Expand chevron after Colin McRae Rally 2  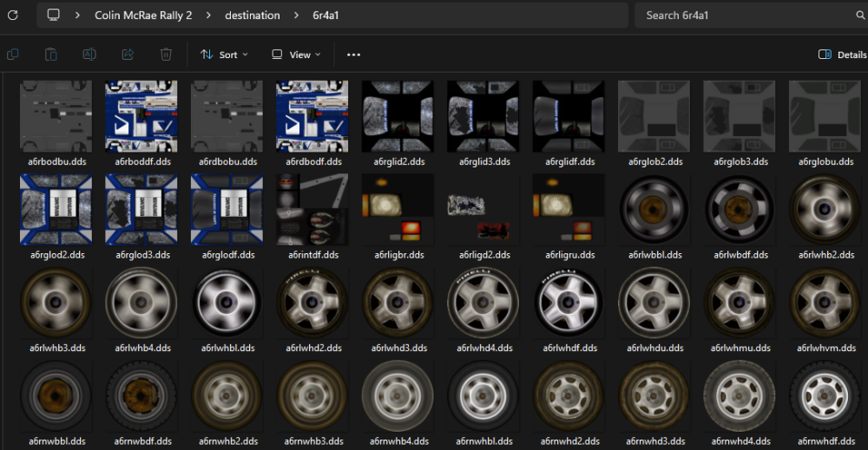[x=208, y=16]
